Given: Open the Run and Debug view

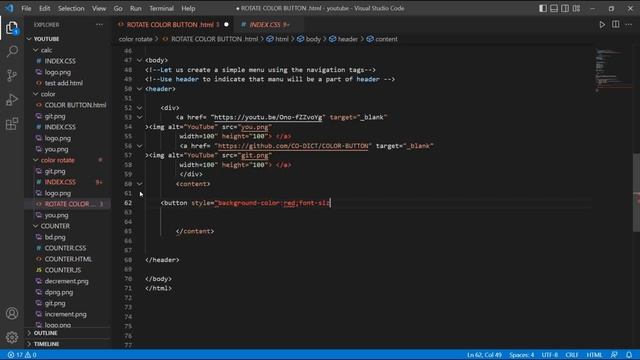Looking at the screenshot, I should 12,100.
